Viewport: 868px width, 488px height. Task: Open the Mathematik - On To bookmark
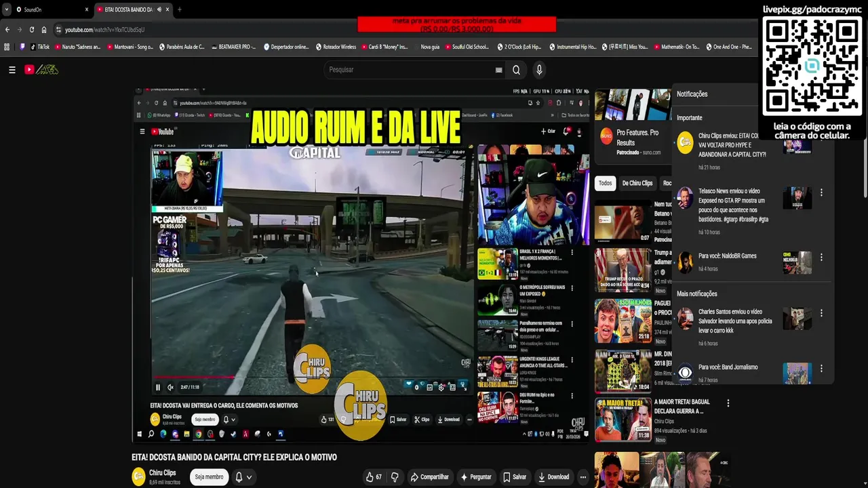pyautogui.click(x=677, y=47)
